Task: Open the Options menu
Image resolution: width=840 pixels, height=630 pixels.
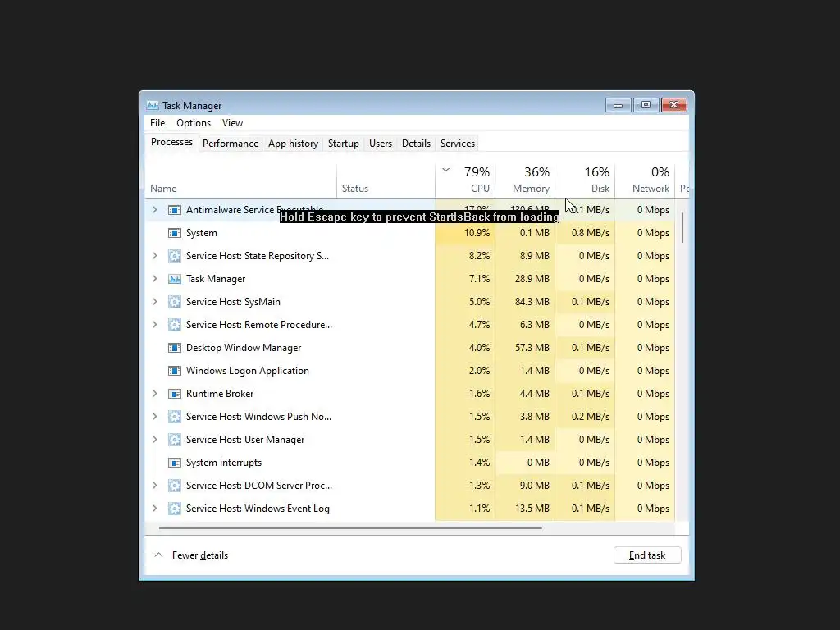Action: [x=194, y=123]
